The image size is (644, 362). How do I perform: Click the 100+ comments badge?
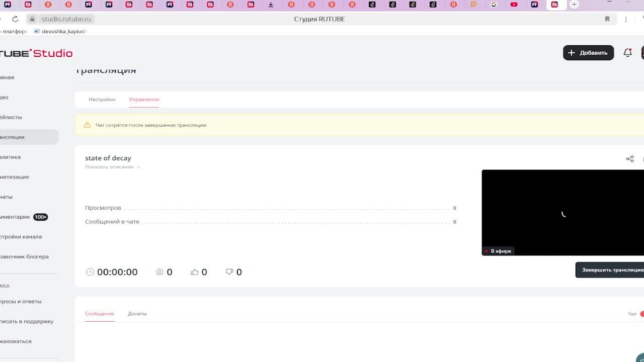[40, 217]
